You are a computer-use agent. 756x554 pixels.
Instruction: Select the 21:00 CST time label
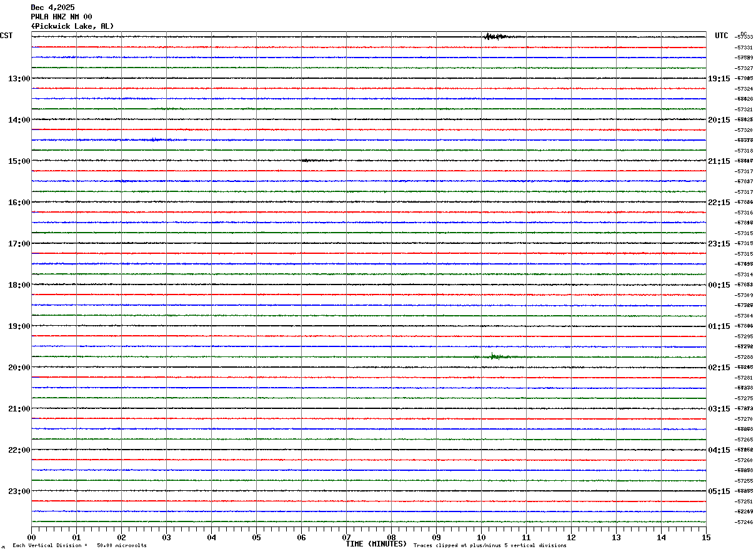[x=19, y=409]
